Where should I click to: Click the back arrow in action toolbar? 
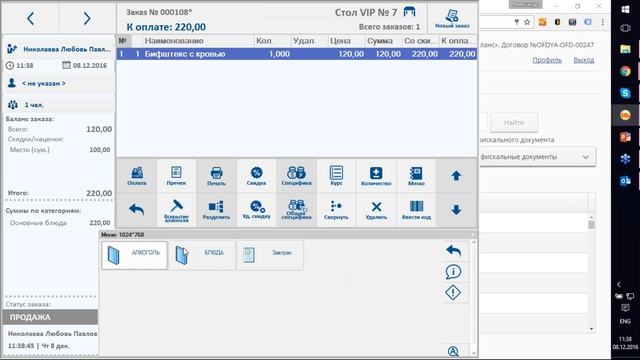137,210
